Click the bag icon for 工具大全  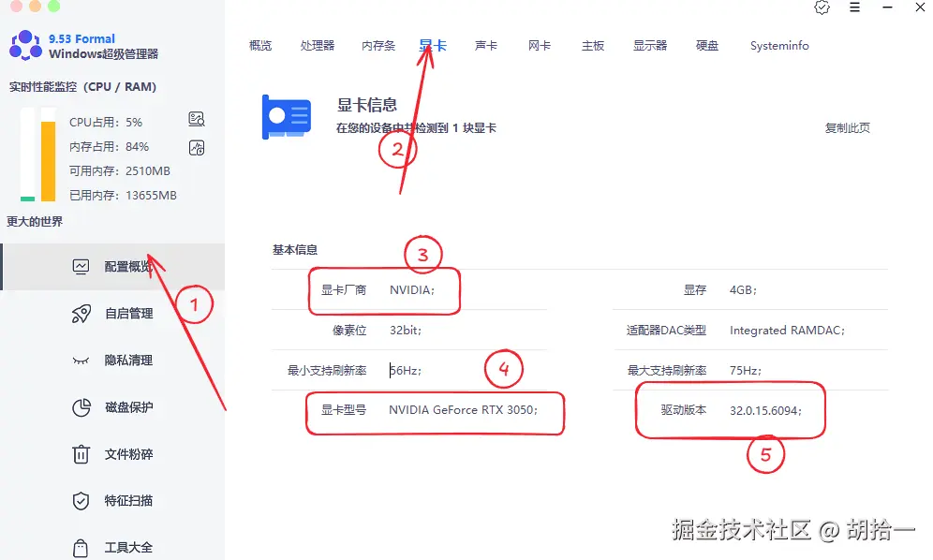81,548
